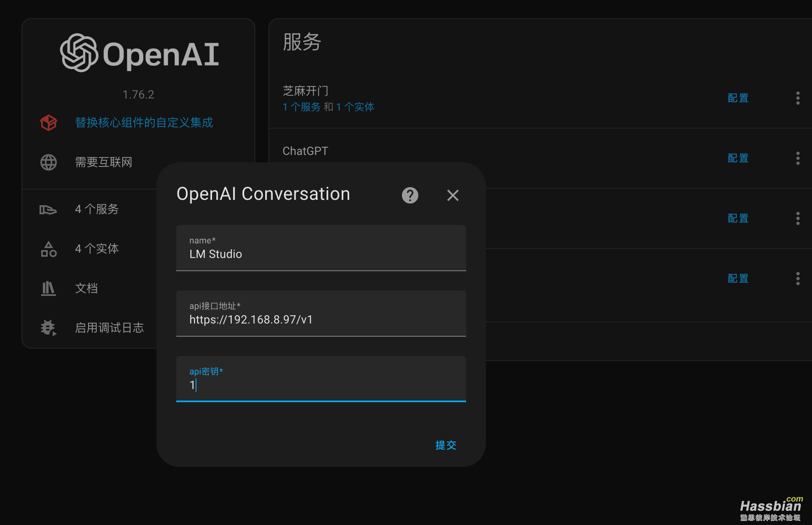This screenshot has width=812, height=525.
Task: Click the 需要互联网 label
Action: tap(103, 162)
